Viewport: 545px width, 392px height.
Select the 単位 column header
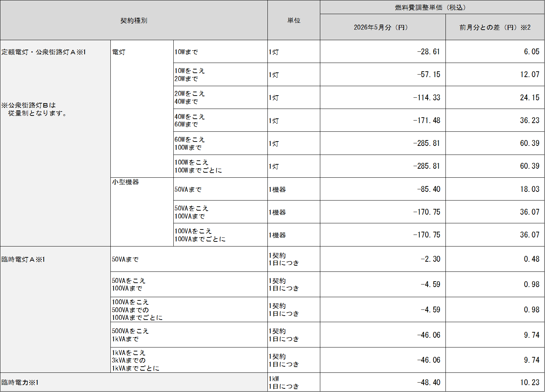click(293, 21)
